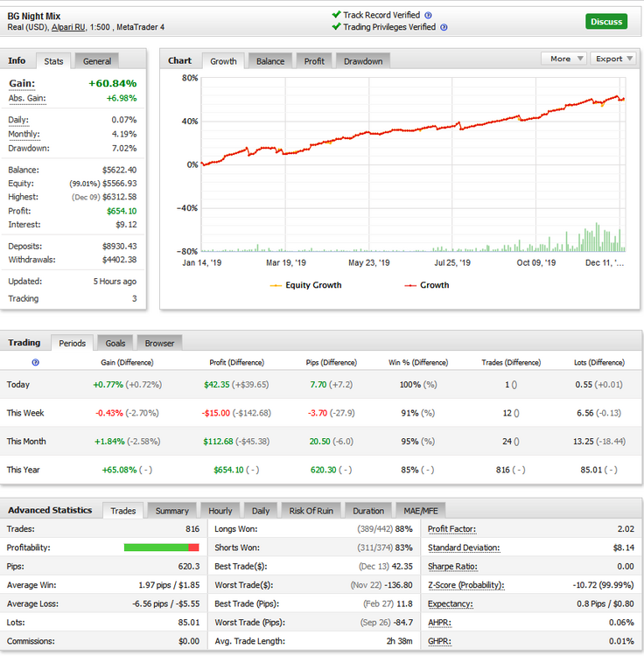
Task: Click the help icon in Trading periods header
Action: [x=36, y=362]
